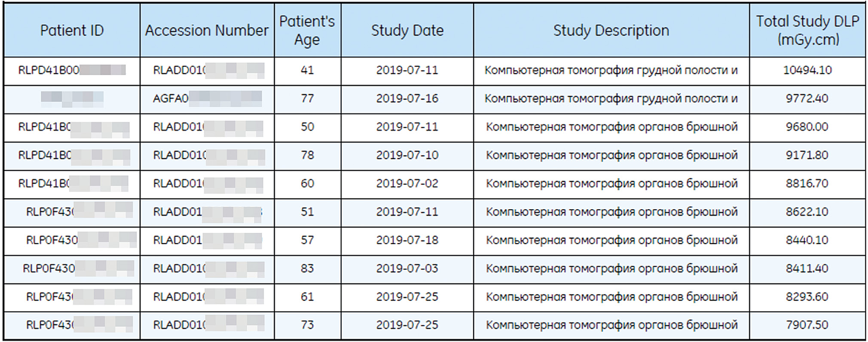
Task: Click the Study Description column header
Action: (x=611, y=30)
